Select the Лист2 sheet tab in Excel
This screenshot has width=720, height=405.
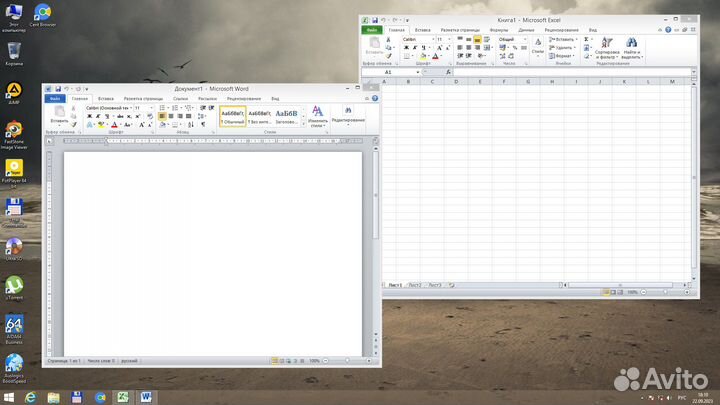coord(414,285)
